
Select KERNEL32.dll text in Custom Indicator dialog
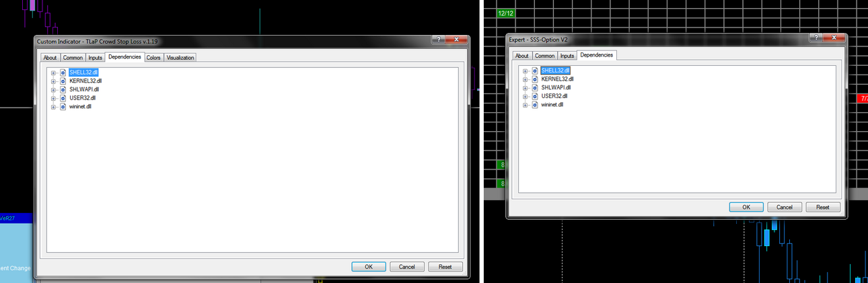[85, 81]
